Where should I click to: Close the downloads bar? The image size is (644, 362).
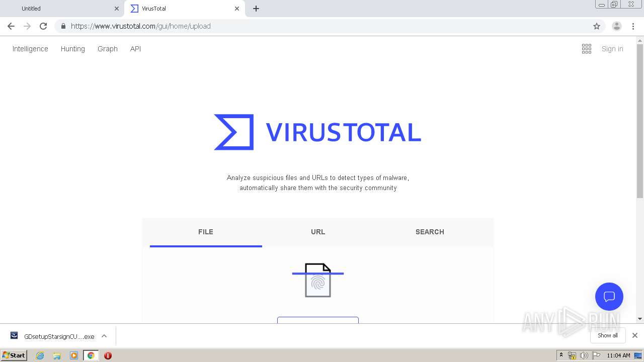coord(635,335)
